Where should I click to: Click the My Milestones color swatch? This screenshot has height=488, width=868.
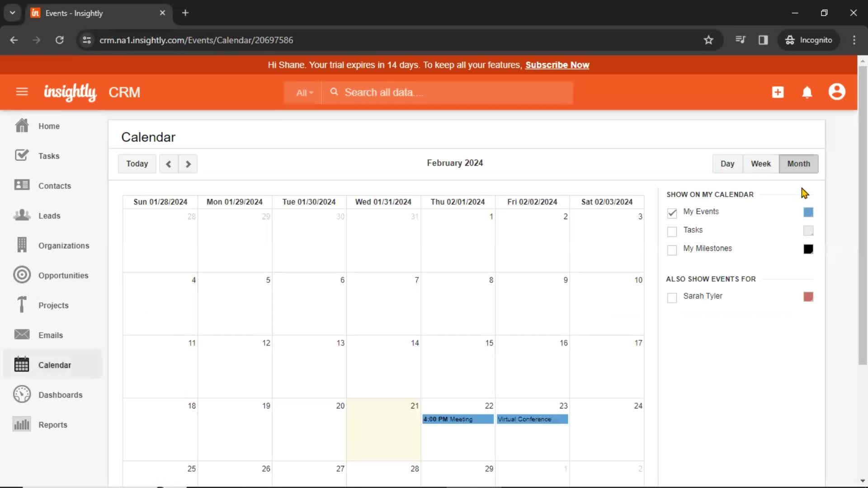[809, 249]
